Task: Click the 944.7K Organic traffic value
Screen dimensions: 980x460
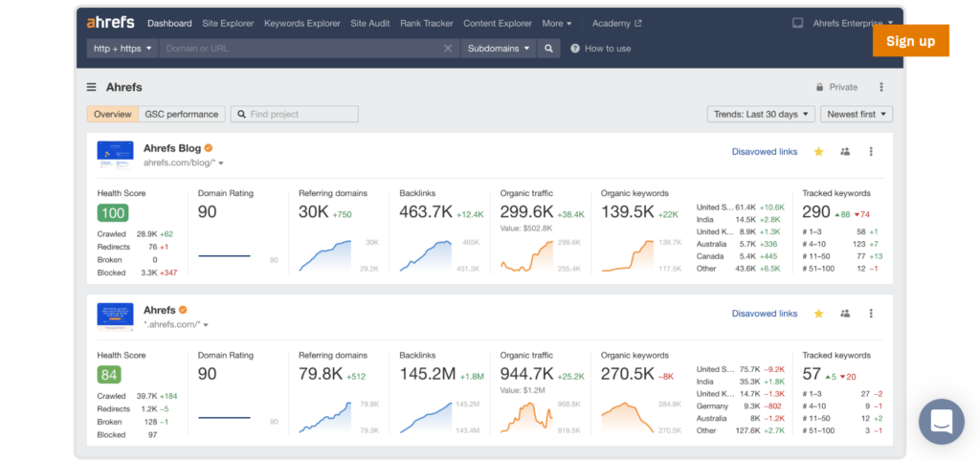Action: (x=526, y=374)
